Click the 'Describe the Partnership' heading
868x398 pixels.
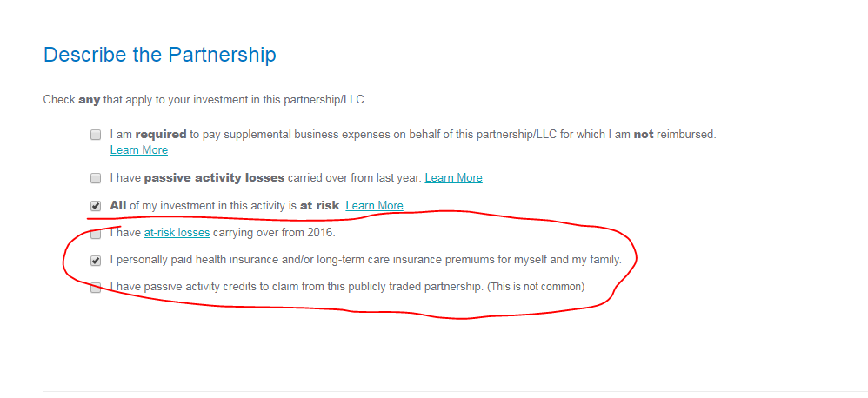(x=159, y=56)
